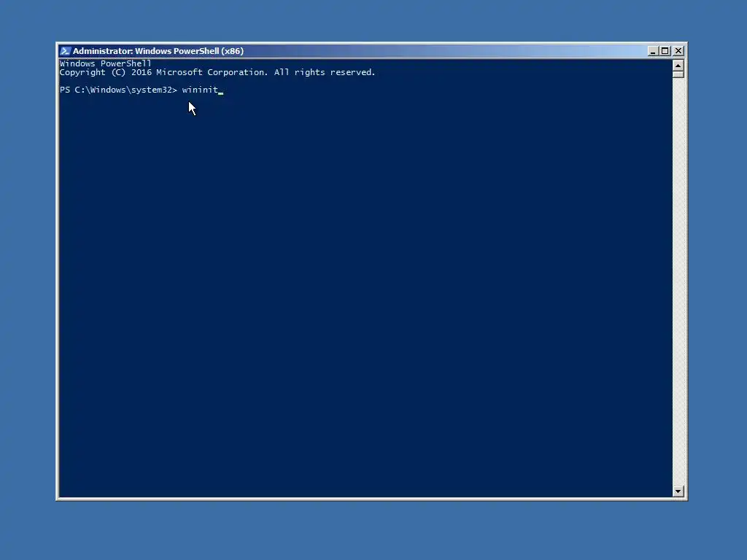Click the vertical scrollbar thumb

point(678,74)
